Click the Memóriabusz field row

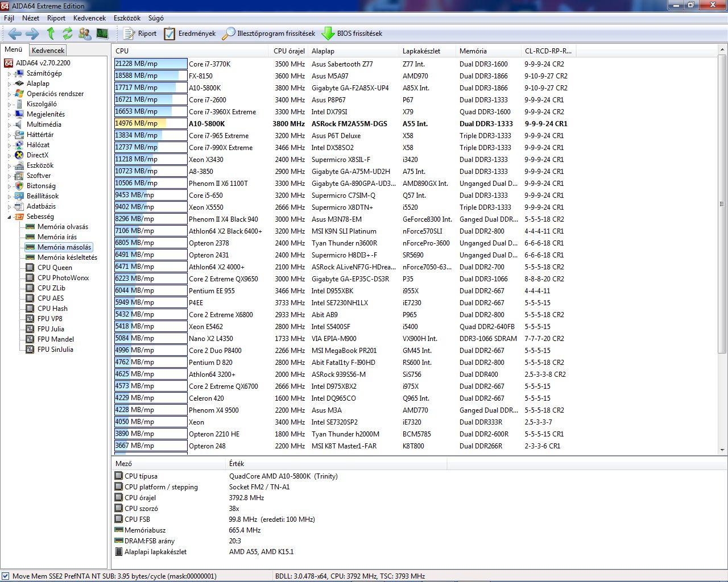point(279,530)
